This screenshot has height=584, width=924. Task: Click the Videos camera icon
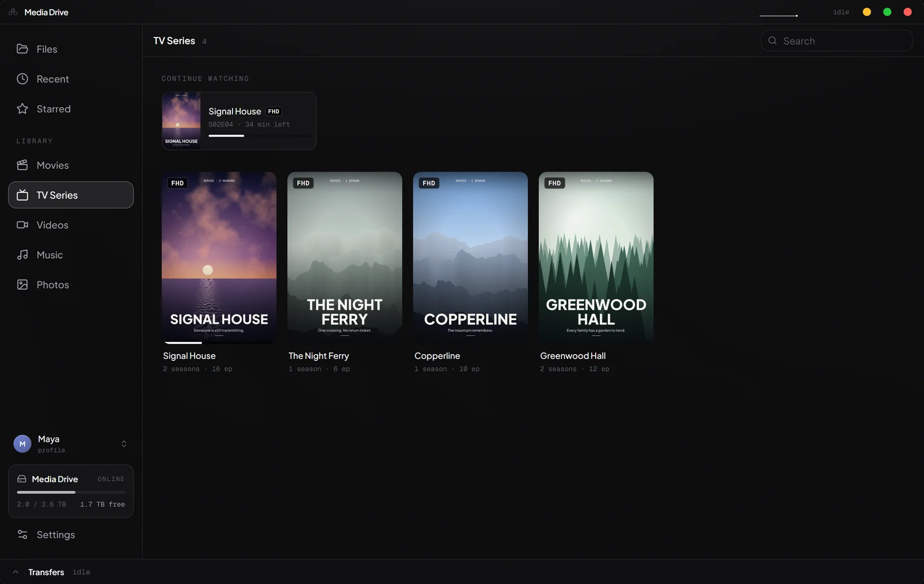coord(22,225)
